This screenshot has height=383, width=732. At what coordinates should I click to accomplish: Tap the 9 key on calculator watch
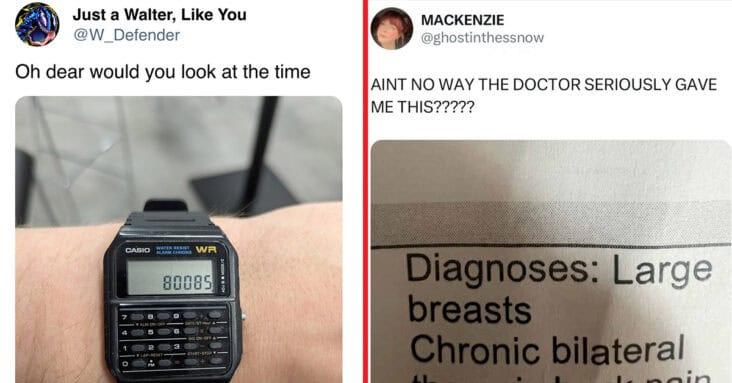coord(190,315)
